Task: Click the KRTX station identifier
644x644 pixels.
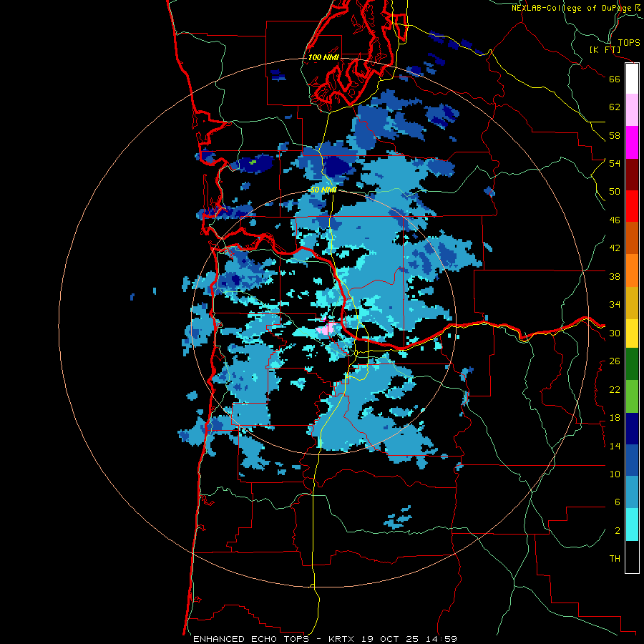Action: pos(342,639)
